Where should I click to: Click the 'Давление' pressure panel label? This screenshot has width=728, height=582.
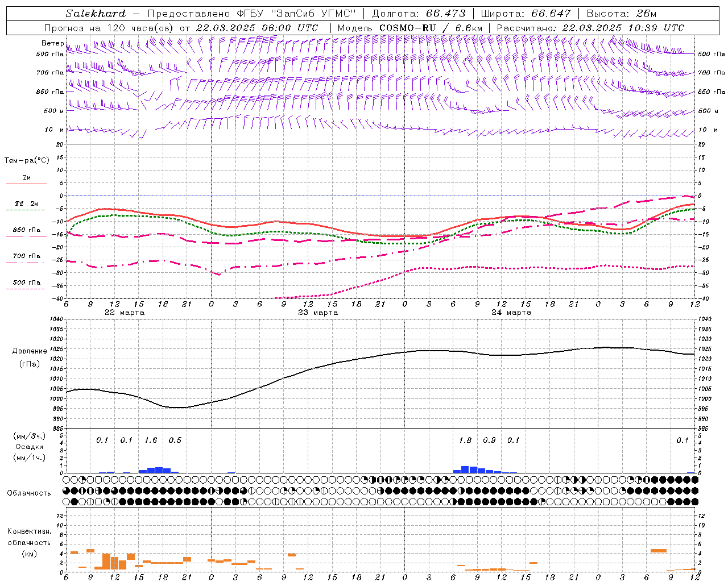pyautogui.click(x=30, y=351)
